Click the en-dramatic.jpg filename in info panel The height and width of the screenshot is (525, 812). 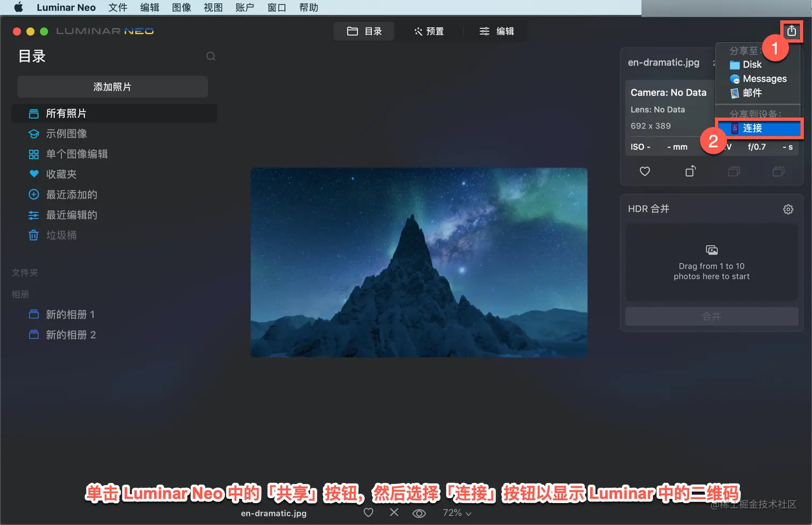(664, 62)
